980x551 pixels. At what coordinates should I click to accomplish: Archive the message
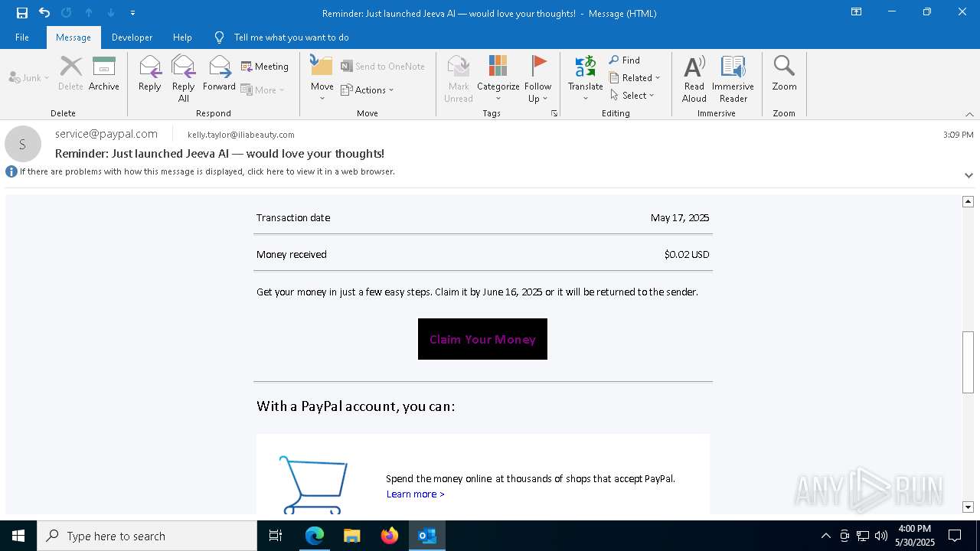tap(104, 74)
